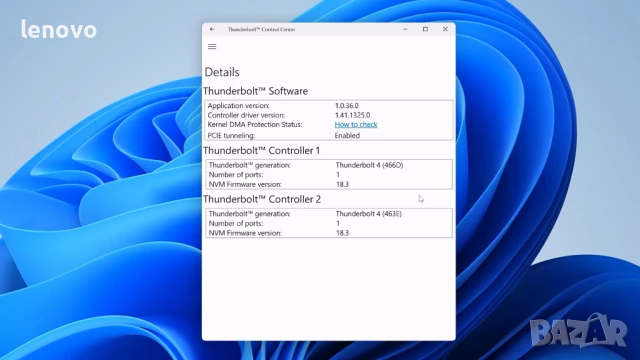Click the PCIE tunneling 'Enabled' value
The width and height of the screenshot is (640, 360).
pyautogui.click(x=347, y=136)
